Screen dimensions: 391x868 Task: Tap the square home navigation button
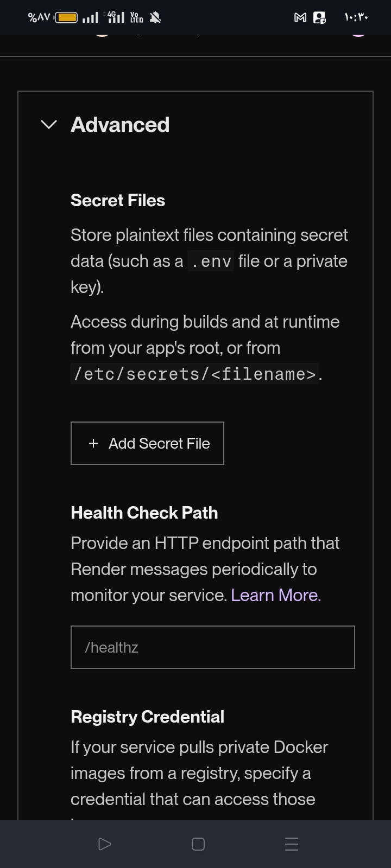click(x=198, y=844)
